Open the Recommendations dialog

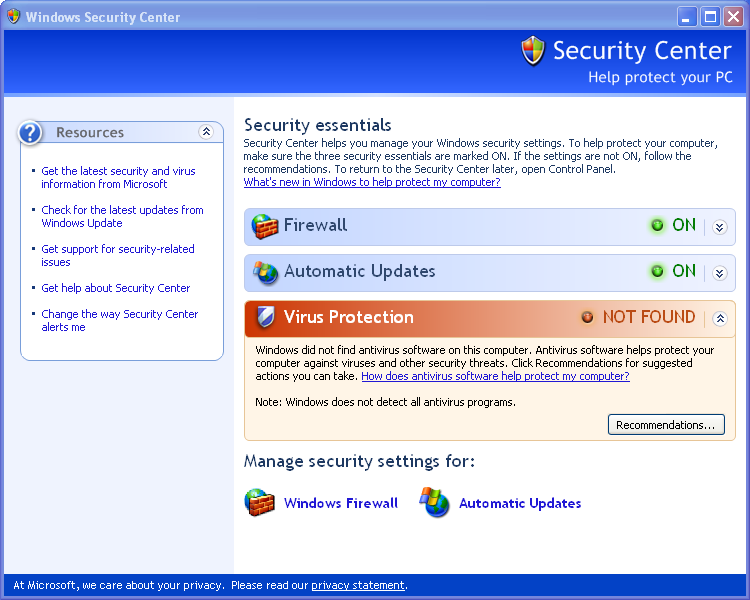[x=665, y=425]
